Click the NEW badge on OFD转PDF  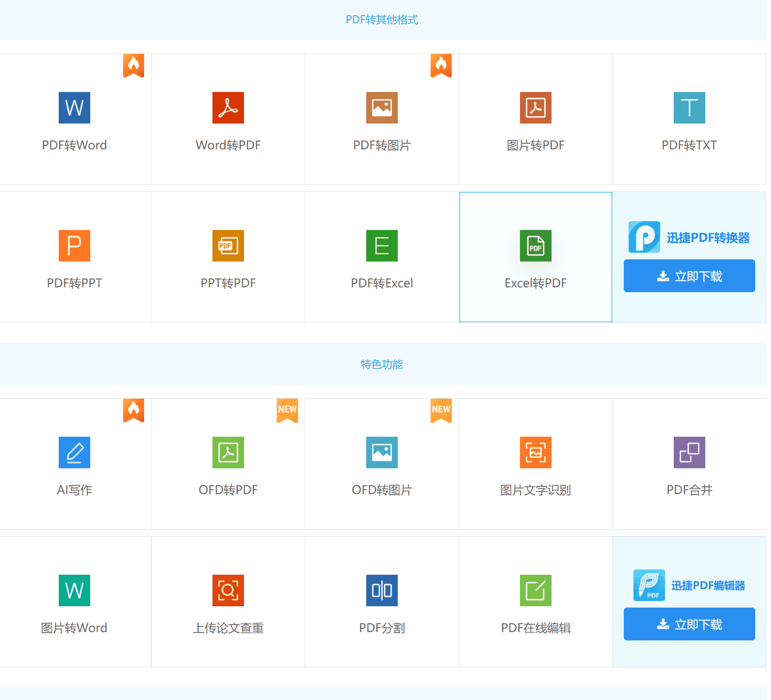tap(287, 410)
